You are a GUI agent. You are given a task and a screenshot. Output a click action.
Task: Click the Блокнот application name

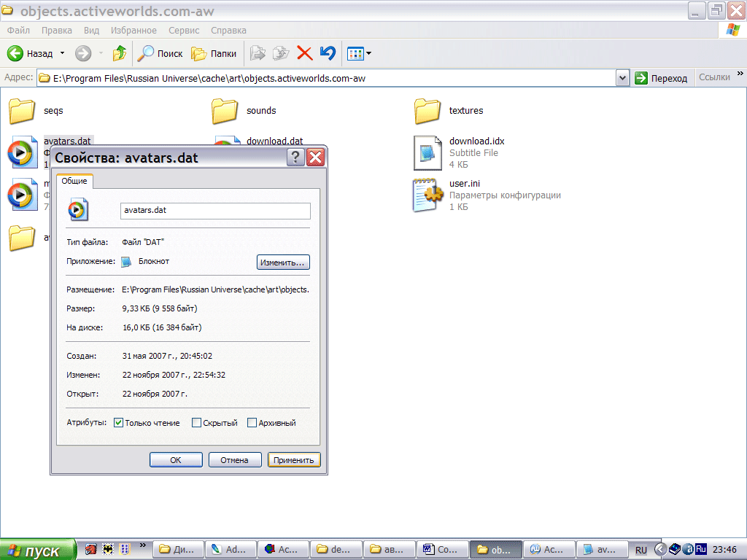click(154, 262)
